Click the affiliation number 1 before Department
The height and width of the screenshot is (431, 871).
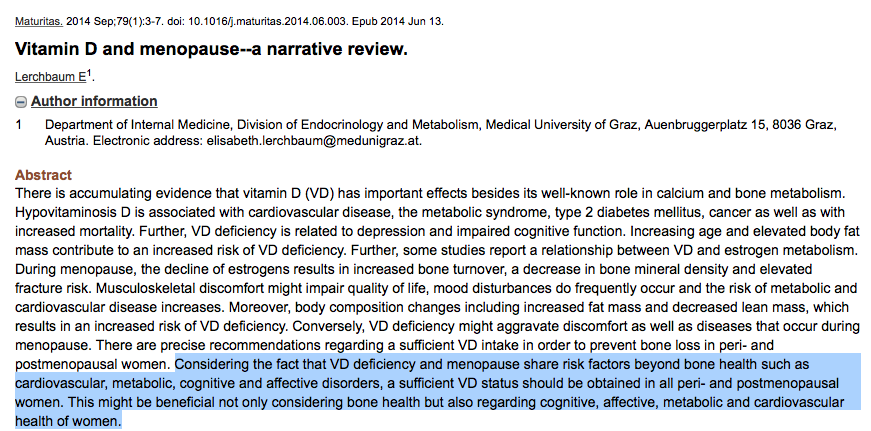coord(19,125)
